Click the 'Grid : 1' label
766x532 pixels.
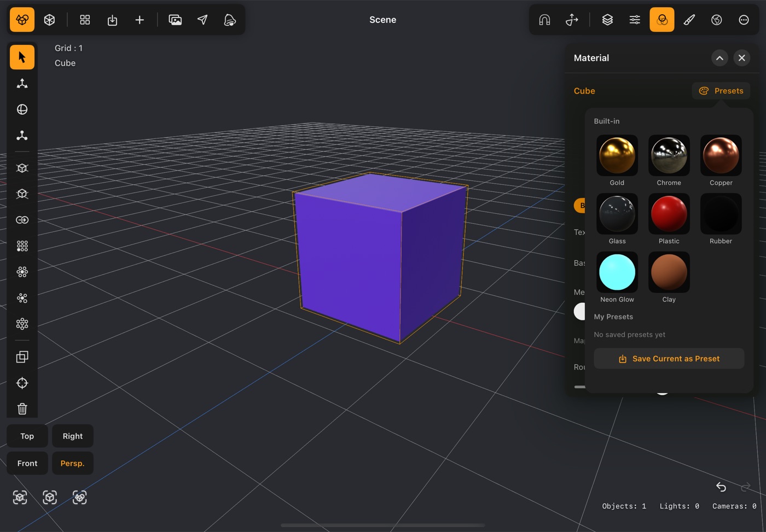tap(68, 48)
